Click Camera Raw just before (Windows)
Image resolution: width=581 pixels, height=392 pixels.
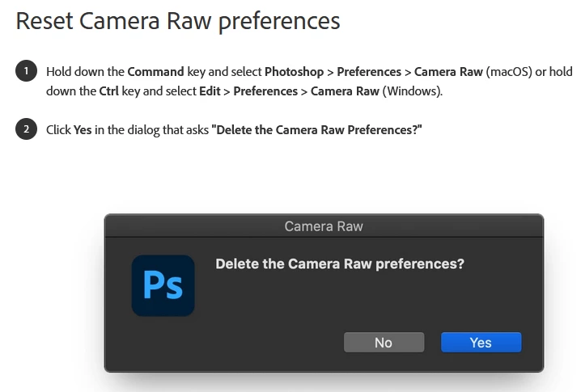(345, 91)
